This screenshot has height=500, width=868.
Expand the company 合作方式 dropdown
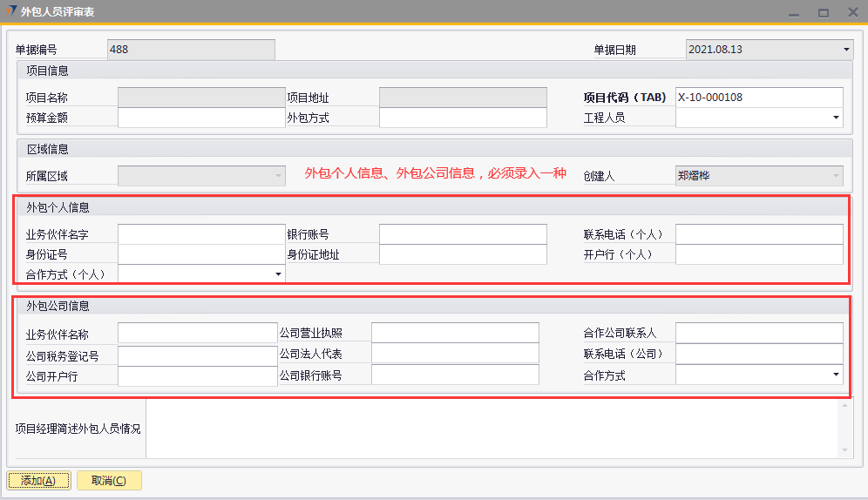[x=836, y=375]
